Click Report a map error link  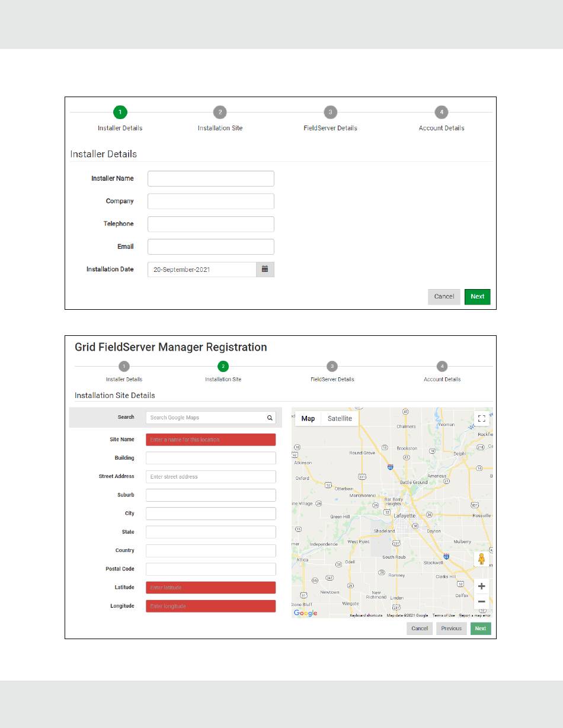point(475,615)
